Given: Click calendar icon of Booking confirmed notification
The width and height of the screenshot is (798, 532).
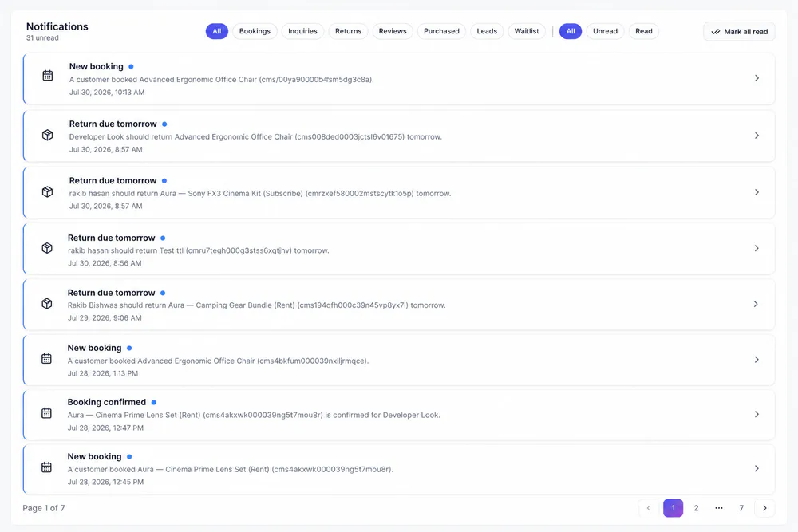Looking at the screenshot, I should (46, 413).
